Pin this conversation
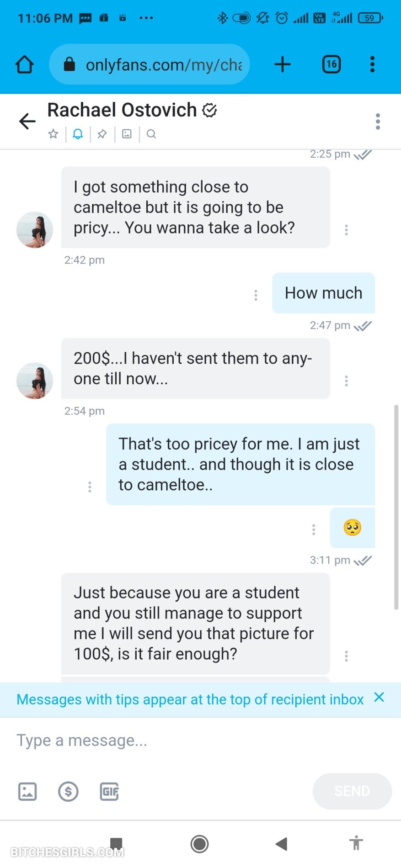 pyautogui.click(x=102, y=134)
